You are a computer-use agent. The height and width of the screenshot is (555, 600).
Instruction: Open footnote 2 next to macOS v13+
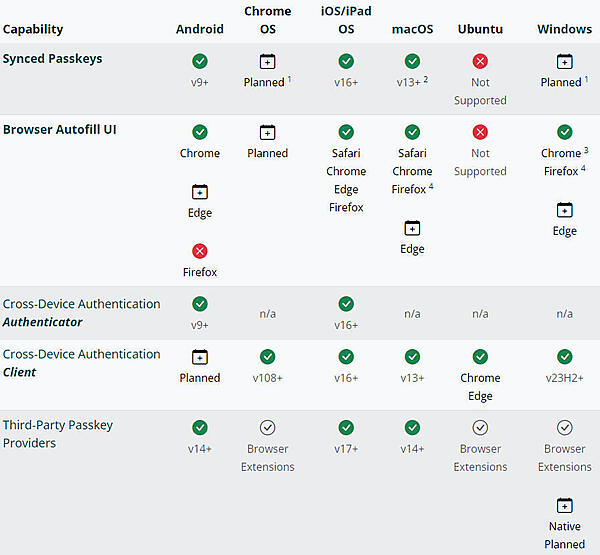point(425,78)
